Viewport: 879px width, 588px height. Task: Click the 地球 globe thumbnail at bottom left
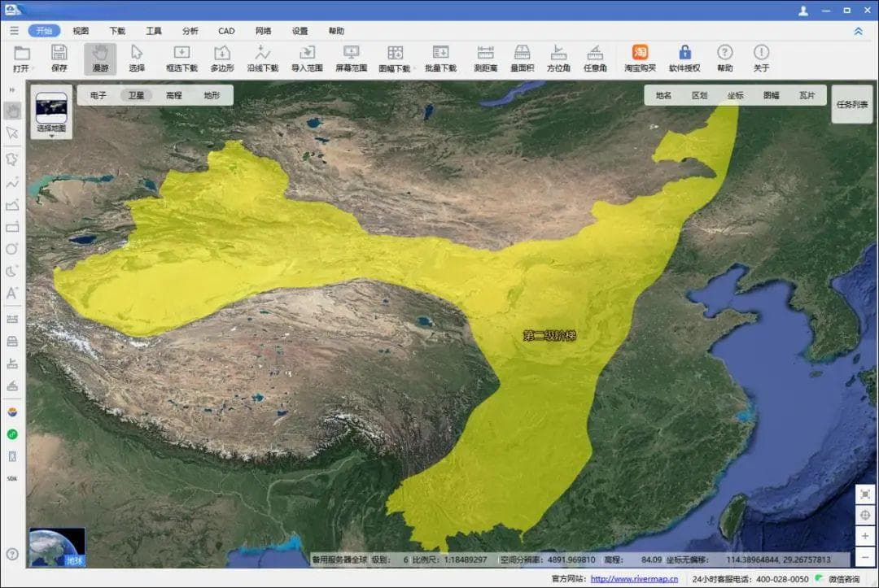57,547
